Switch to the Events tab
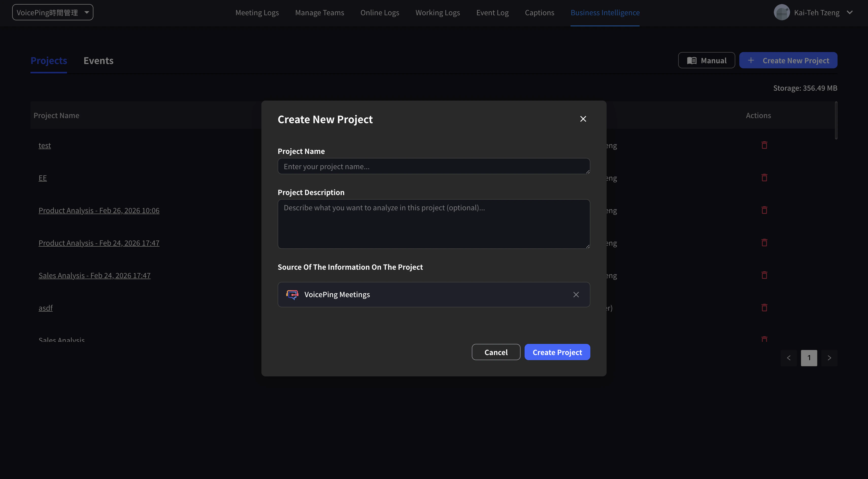Image resolution: width=868 pixels, height=479 pixels. click(x=98, y=61)
